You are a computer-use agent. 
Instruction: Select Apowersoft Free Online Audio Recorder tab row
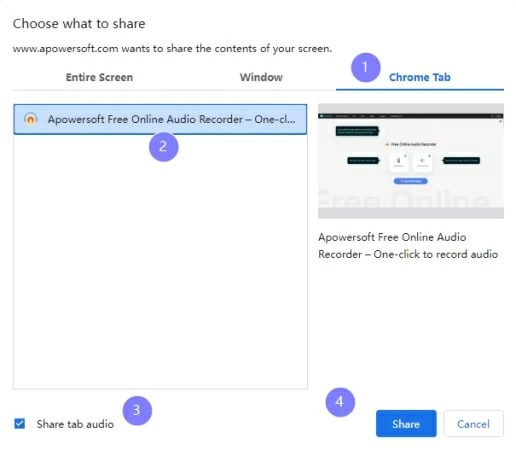pyautogui.click(x=160, y=119)
